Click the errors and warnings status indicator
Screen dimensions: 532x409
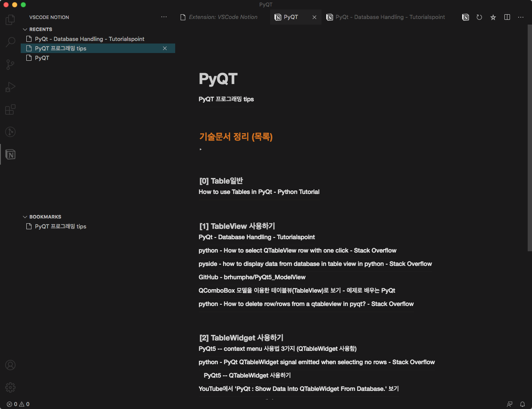pos(18,404)
